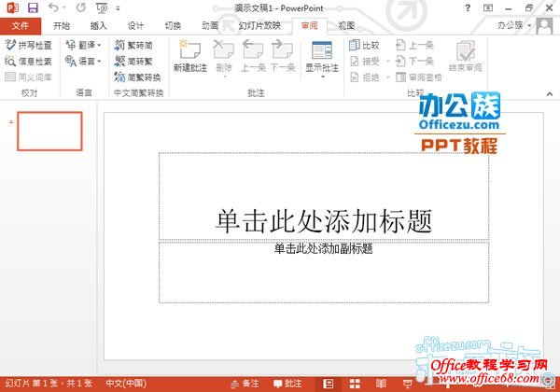Save the presentation with the floppy icon
The height and width of the screenshot is (392, 560).
[33, 7]
